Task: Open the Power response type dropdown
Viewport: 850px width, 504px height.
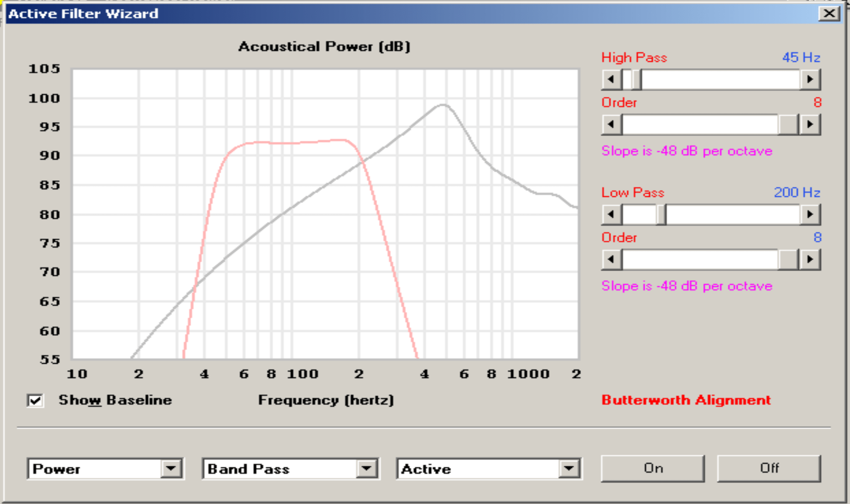Action: (x=171, y=469)
